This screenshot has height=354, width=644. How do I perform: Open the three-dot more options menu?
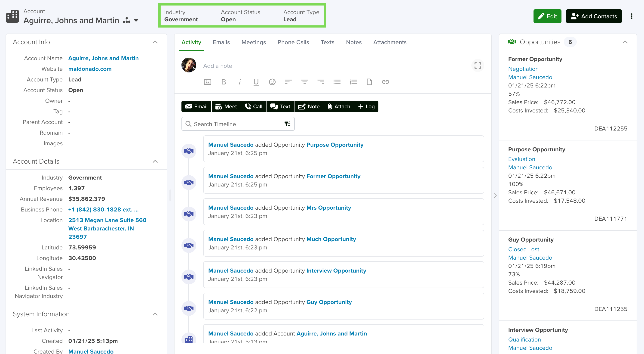(x=632, y=16)
